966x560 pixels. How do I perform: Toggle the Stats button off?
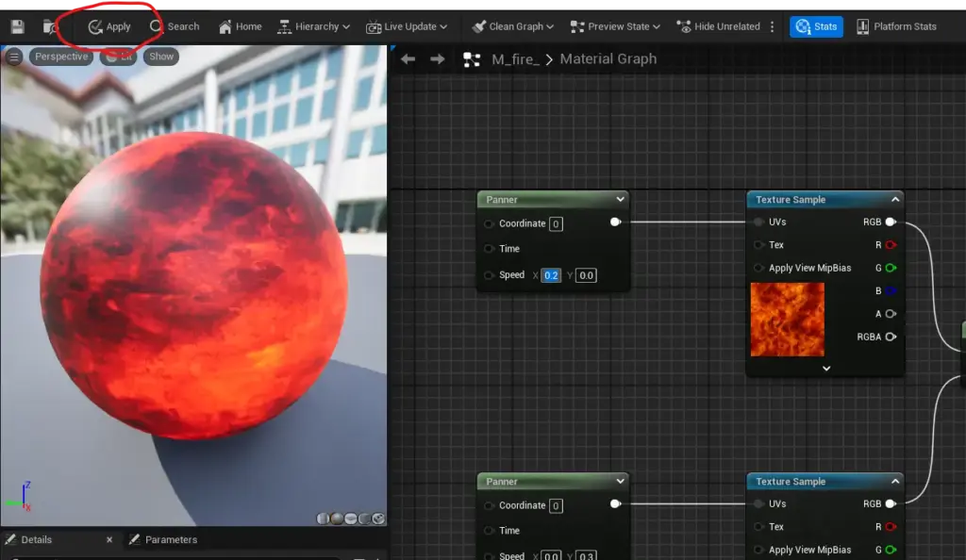pyautogui.click(x=816, y=26)
